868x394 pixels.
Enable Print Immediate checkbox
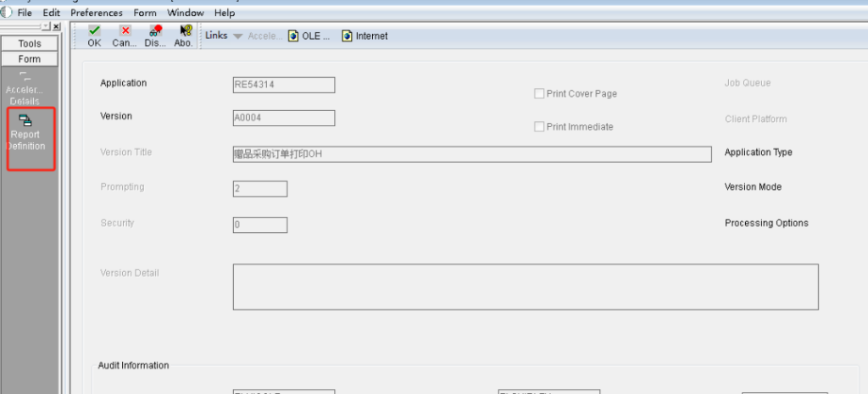pos(538,127)
